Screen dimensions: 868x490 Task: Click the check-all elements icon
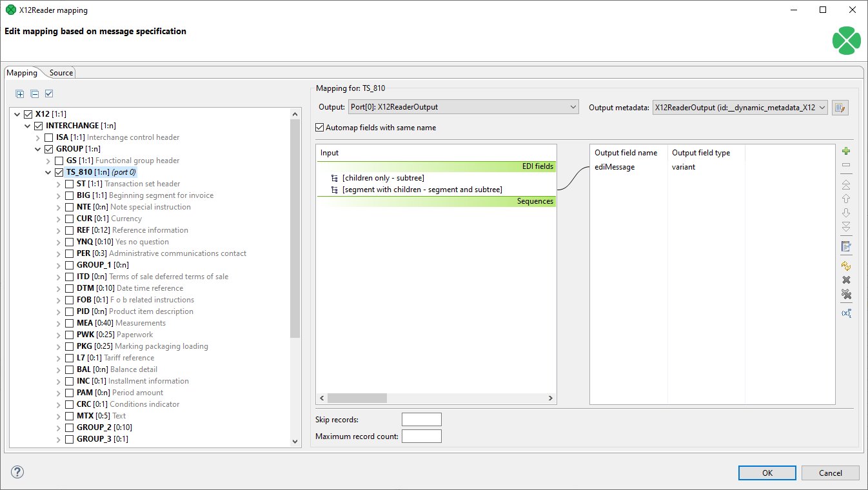click(x=48, y=93)
